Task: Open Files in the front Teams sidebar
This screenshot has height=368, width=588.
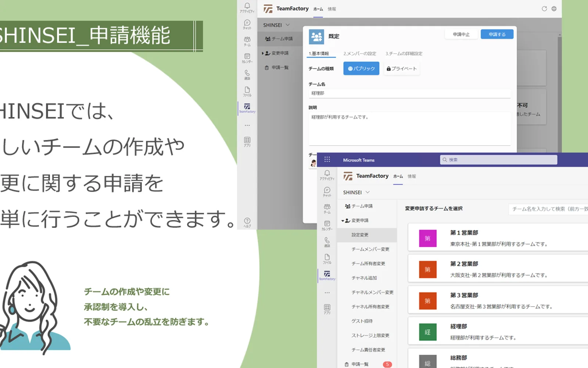Action: coord(327,259)
